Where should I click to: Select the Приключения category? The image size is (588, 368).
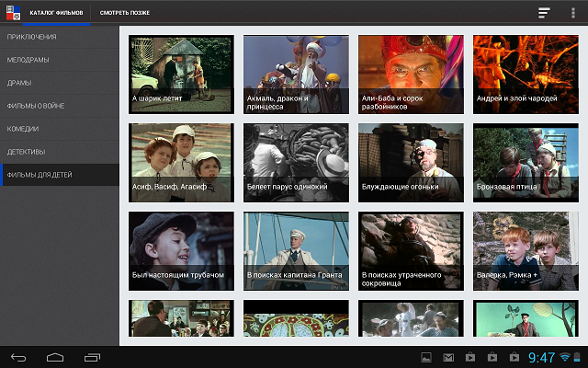pyautogui.click(x=60, y=37)
